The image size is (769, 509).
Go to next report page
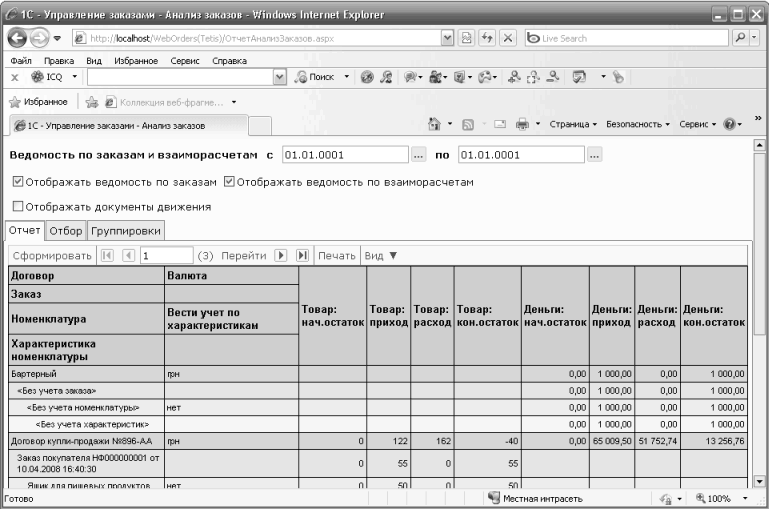281,255
